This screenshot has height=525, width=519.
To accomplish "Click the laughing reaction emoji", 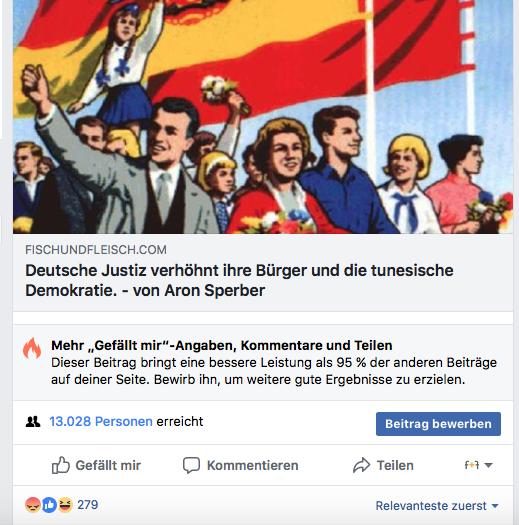I will pos(65,505).
